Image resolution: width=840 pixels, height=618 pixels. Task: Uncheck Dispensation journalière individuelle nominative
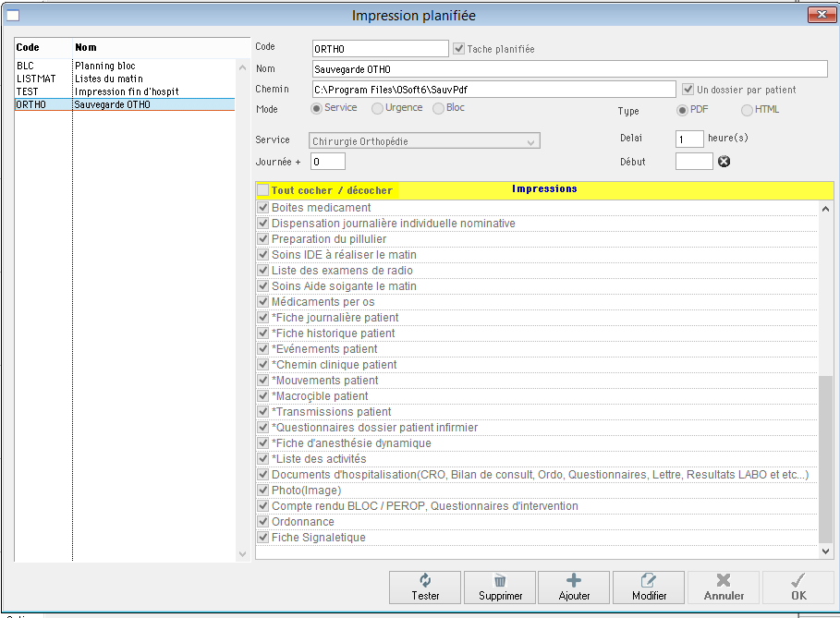pyautogui.click(x=263, y=223)
